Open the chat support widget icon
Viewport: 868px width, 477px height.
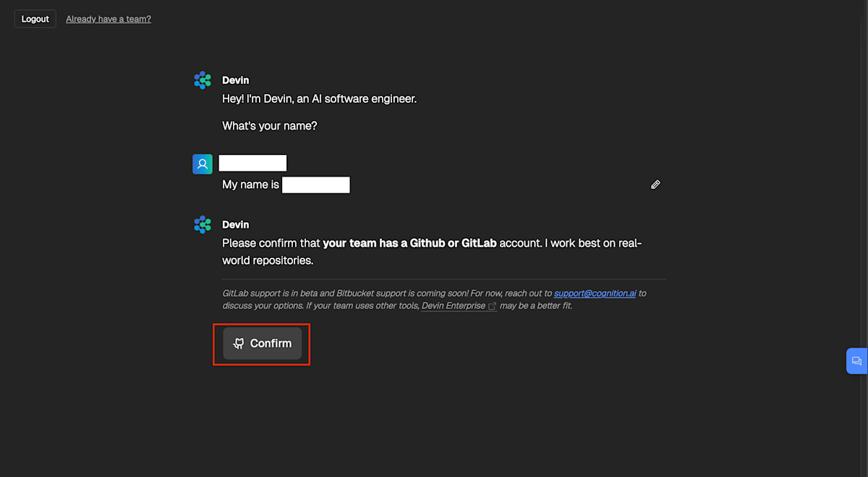click(x=857, y=360)
